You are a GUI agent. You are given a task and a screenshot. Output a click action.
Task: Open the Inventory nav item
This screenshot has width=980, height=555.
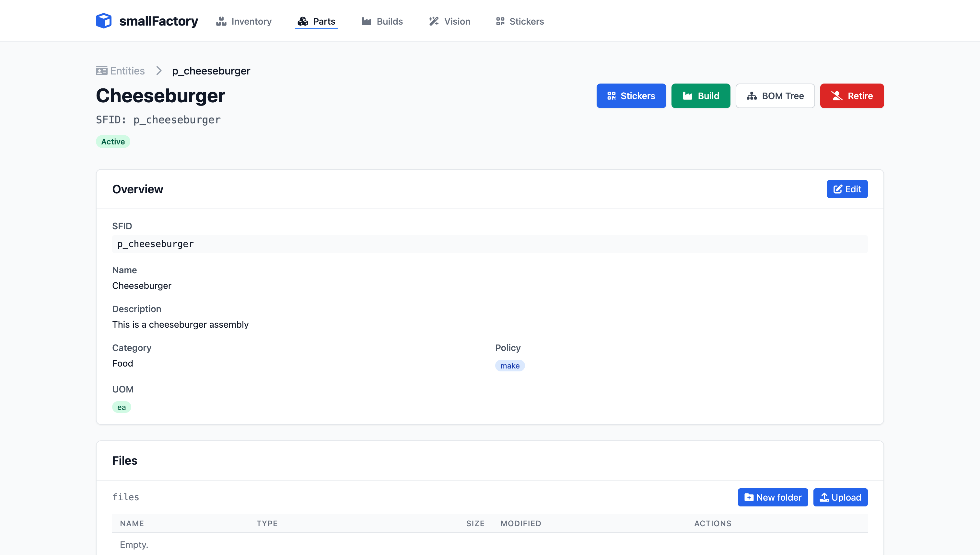click(x=244, y=21)
